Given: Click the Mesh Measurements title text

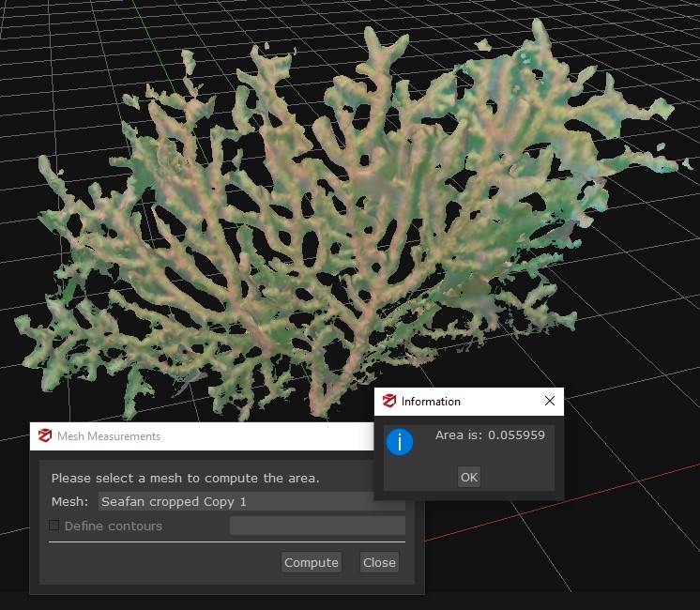Looking at the screenshot, I should click(109, 435).
